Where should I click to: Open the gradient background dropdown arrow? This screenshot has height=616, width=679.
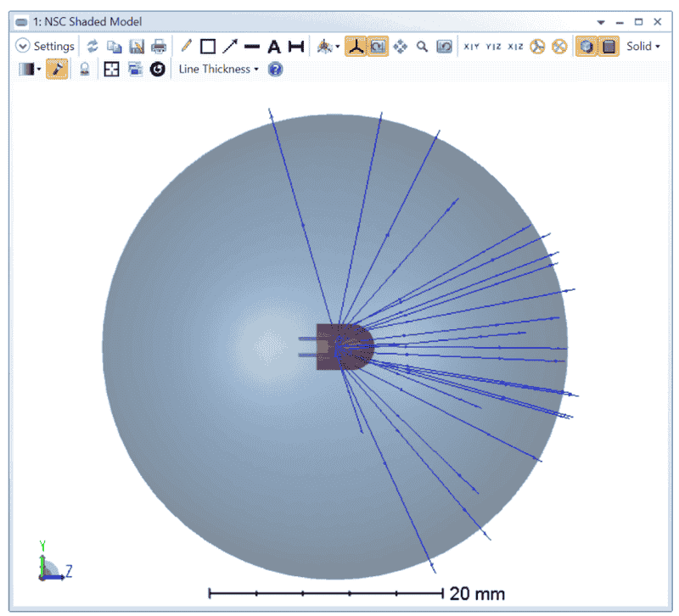38,70
